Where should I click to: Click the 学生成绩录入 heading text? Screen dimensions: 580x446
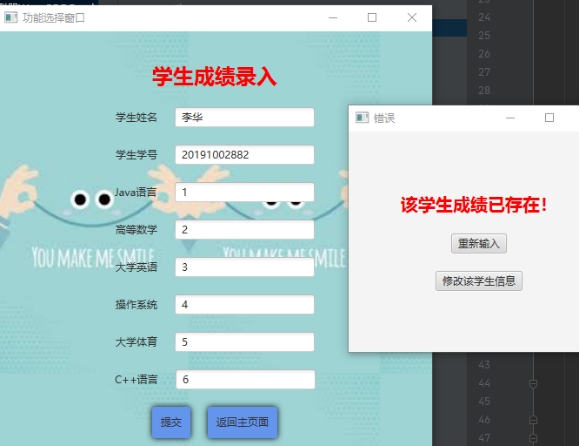[214, 77]
